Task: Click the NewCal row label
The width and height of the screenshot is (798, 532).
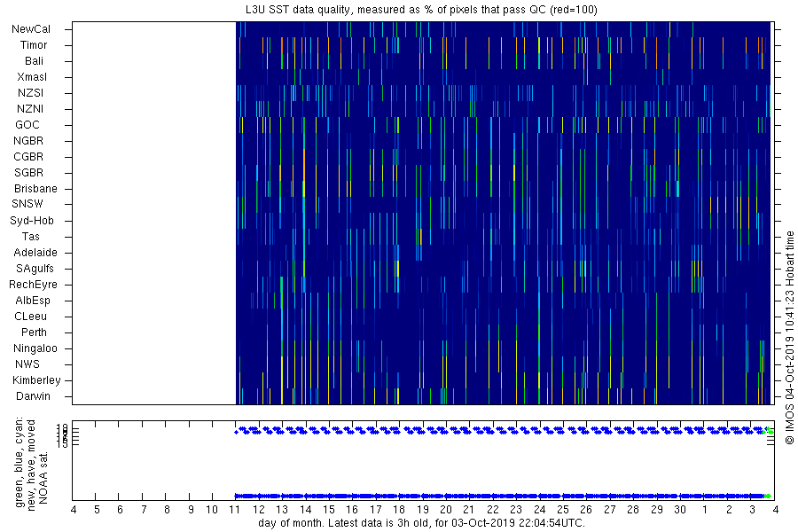Action: (31, 29)
